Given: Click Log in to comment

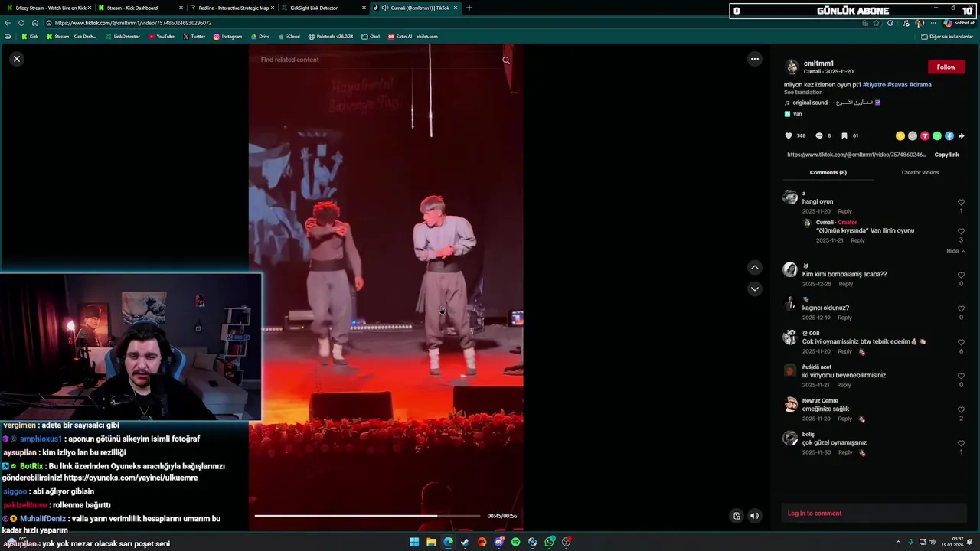Looking at the screenshot, I should coord(815,514).
